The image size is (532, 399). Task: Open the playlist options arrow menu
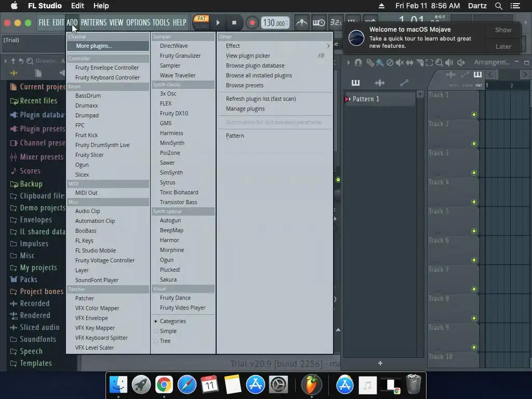[348, 62]
